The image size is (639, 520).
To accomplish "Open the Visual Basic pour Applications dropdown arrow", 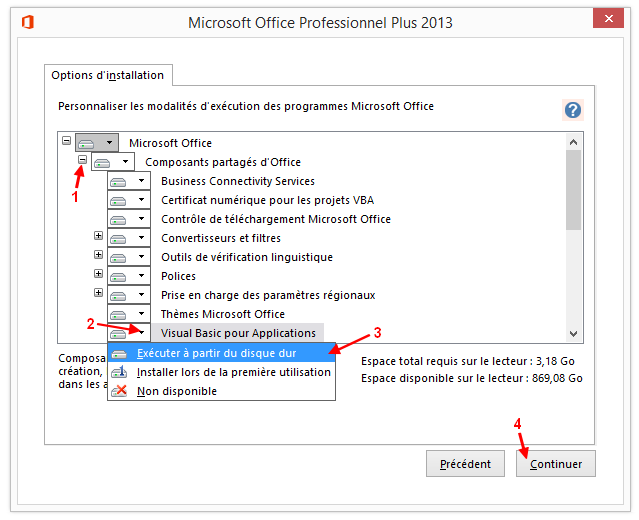I will pyautogui.click(x=142, y=333).
